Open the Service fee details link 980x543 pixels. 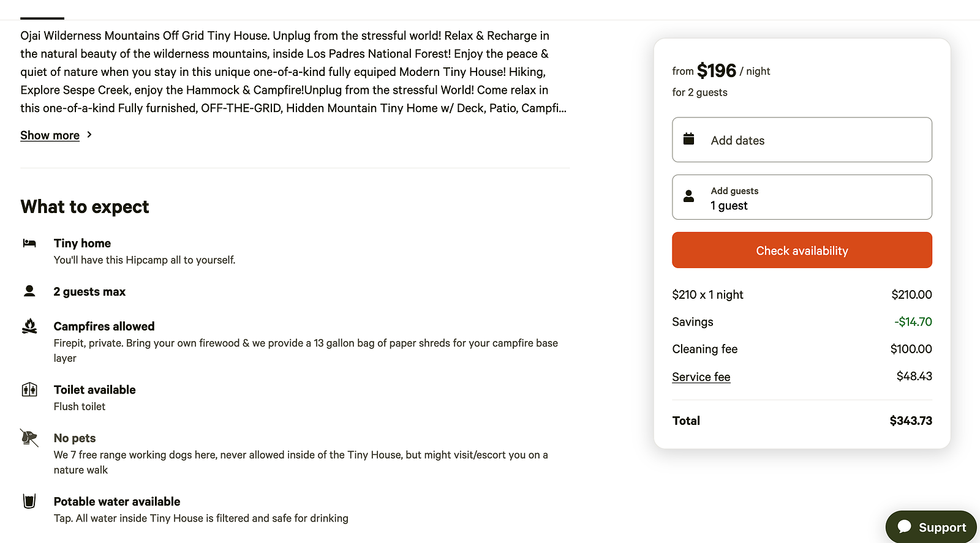[x=701, y=377]
